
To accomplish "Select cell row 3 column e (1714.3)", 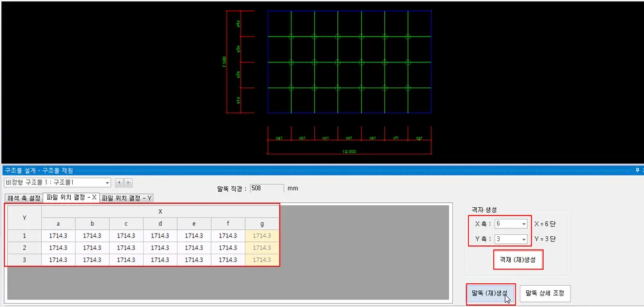I will coord(194,260).
